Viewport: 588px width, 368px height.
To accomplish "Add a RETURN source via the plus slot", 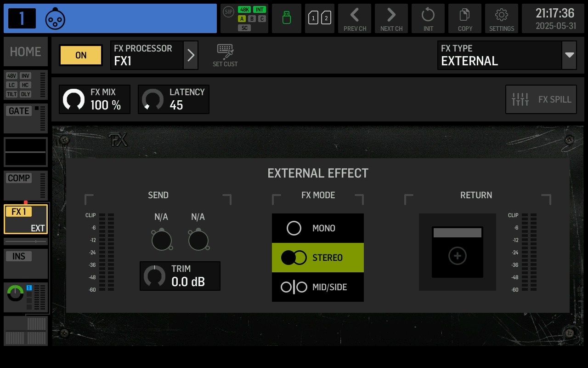I will (x=457, y=256).
